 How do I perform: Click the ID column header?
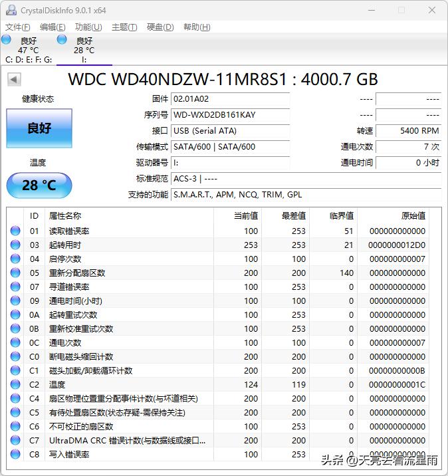pyautogui.click(x=34, y=216)
